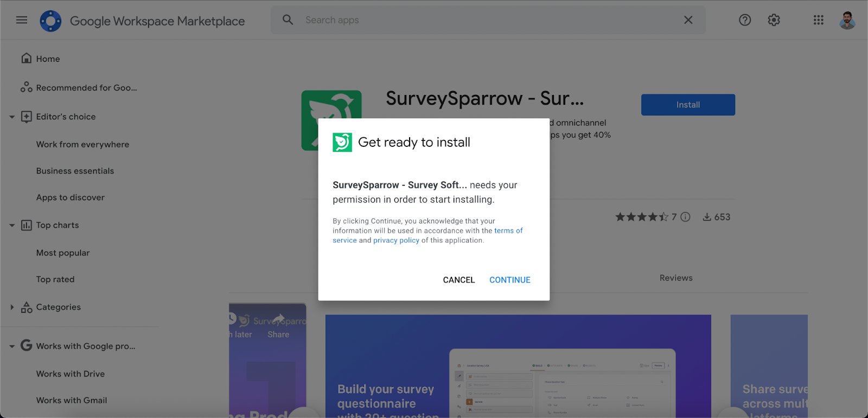This screenshot has width=868, height=418.
Task: Open the Share survey screenshot thumbnail
Action: [x=769, y=366]
